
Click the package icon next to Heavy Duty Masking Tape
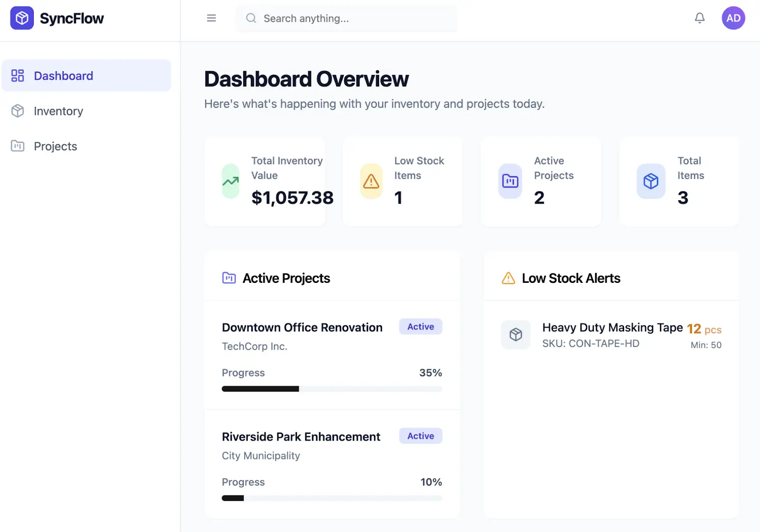(515, 335)
